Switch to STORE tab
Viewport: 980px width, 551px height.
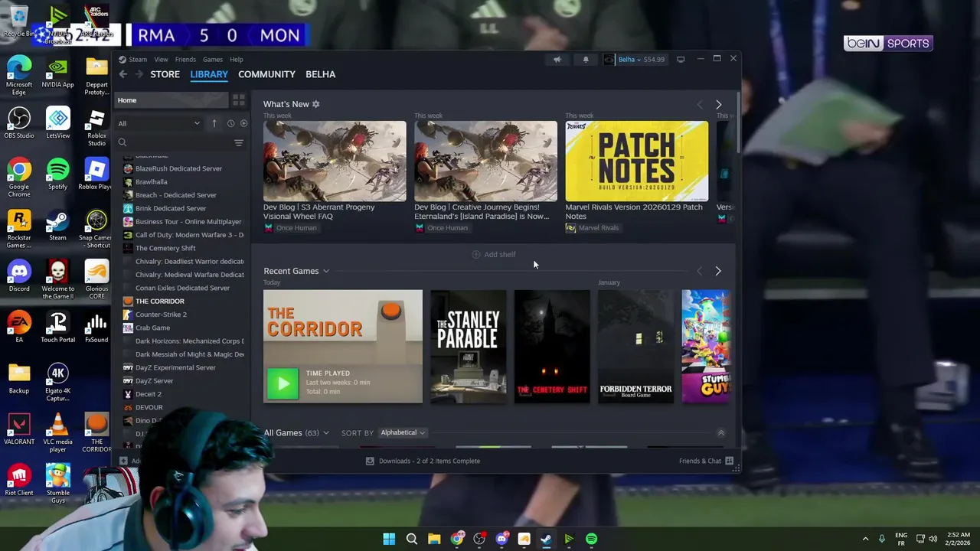coord(165,74)
